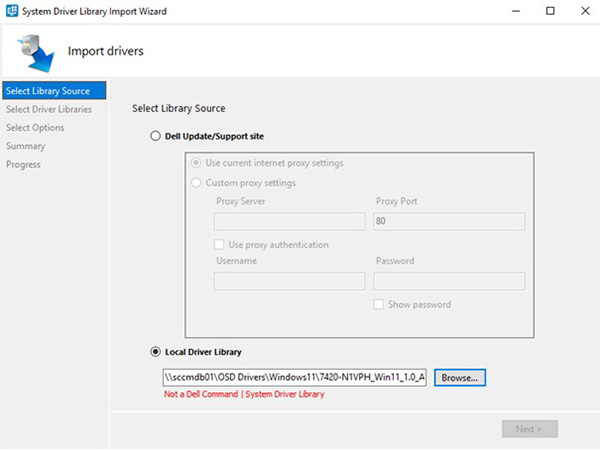Choose Custom proxy settings radio button

[x=197, y=183]
